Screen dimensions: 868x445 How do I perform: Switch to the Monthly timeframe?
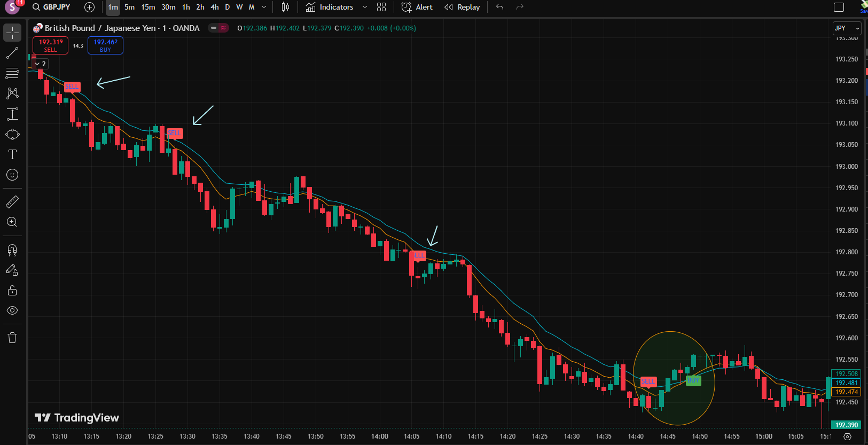click(252, 7)
